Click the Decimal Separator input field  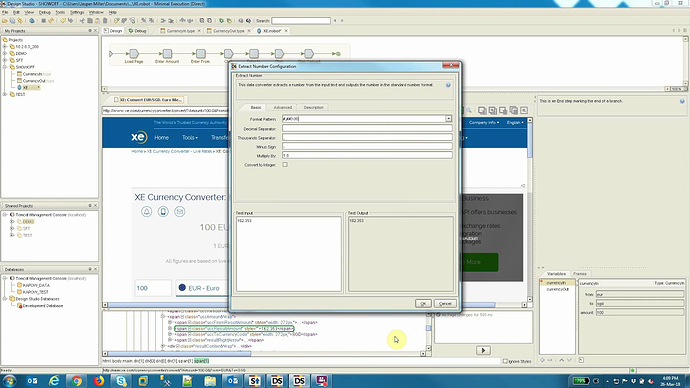pyautogui.click(x=367, y=128)
